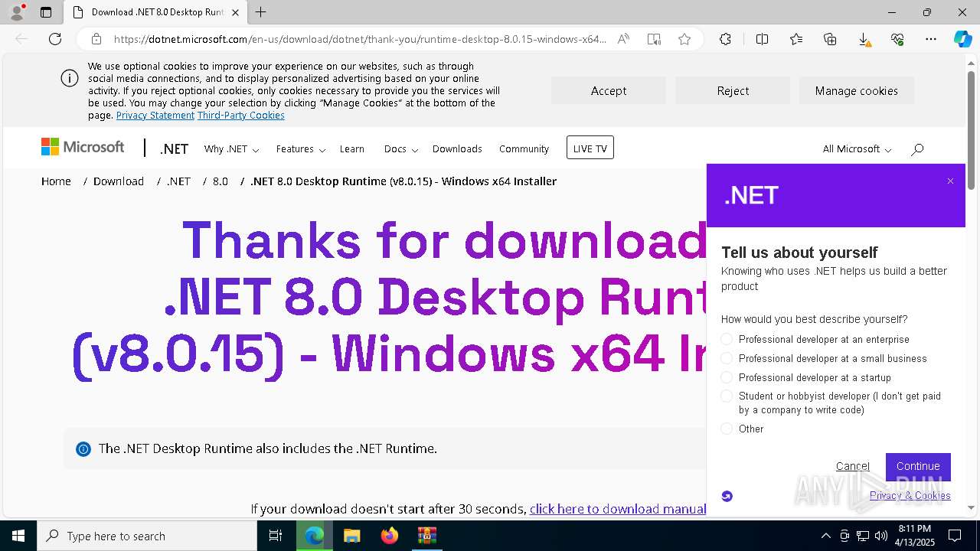Click Manage cookies button
The width and height of the screenshot is (980, 551).
click(x=857, y=90)
